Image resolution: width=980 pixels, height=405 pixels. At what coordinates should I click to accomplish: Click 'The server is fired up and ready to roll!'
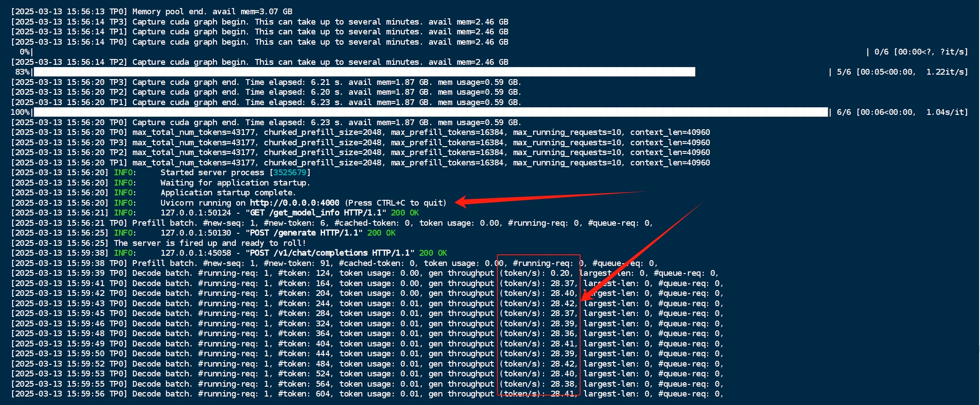click(x=210, y=243)
